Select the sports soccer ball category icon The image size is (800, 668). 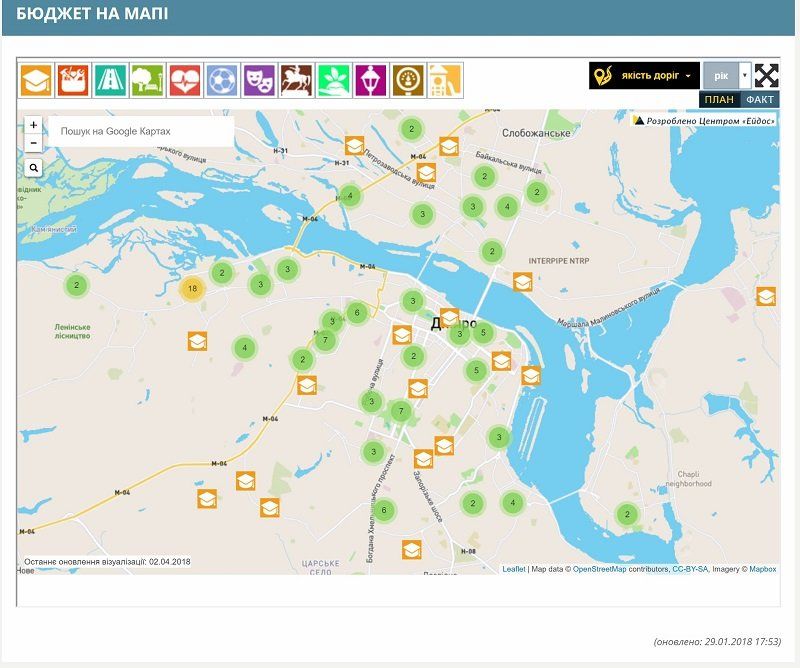(x=221, y=80)
